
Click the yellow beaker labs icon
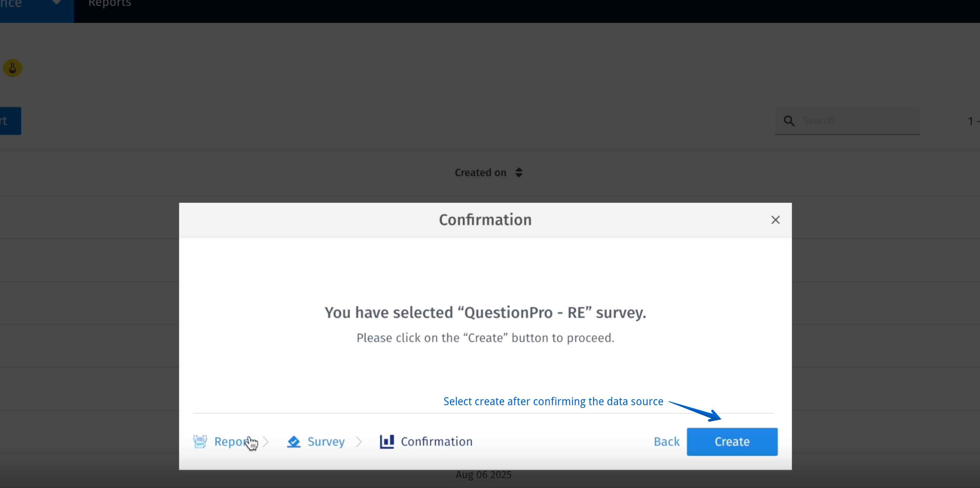pos(13,68)
